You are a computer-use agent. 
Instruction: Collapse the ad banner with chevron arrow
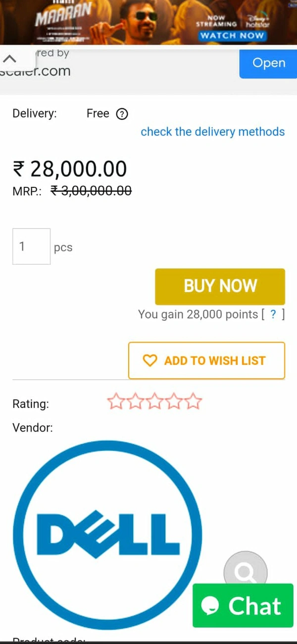point(10,59)
